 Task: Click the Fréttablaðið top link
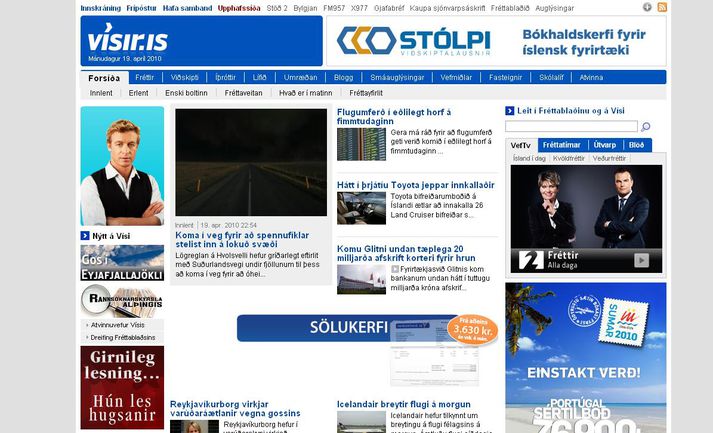click(510, 8)
